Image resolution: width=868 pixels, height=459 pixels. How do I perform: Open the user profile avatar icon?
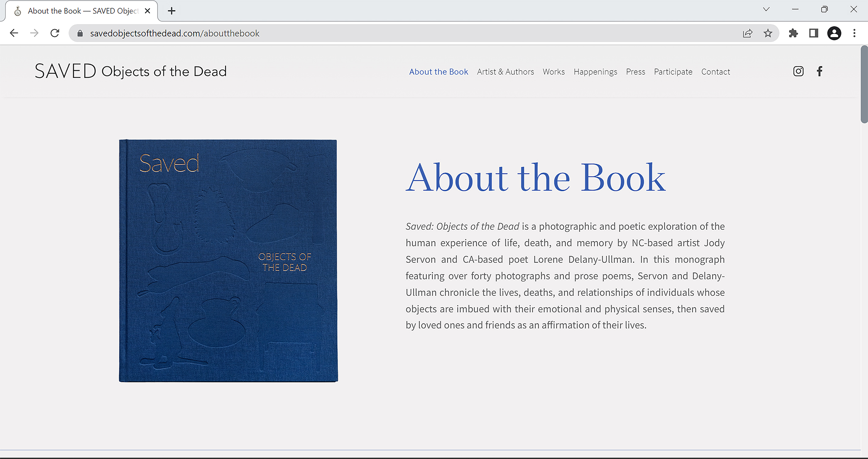click(x=834, y=33)
